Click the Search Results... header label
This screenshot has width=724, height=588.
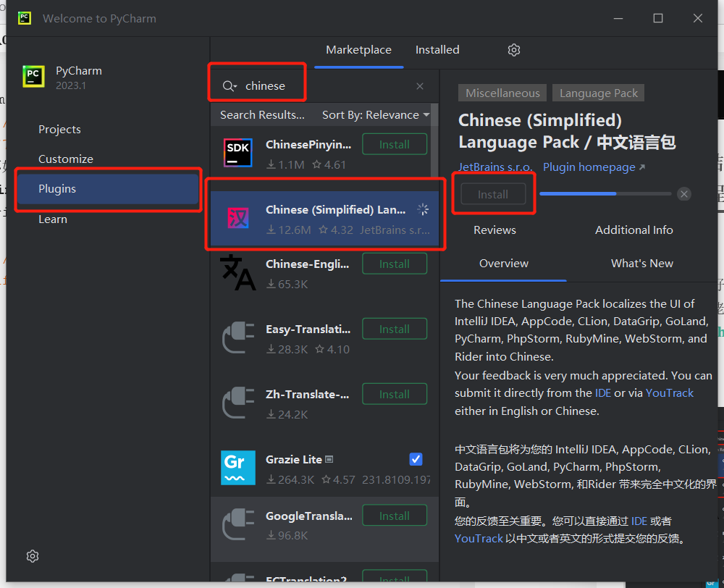262,115
